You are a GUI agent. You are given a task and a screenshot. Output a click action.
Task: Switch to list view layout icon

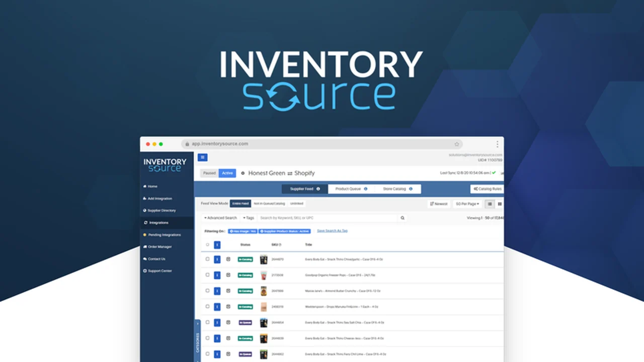[490, 204]
